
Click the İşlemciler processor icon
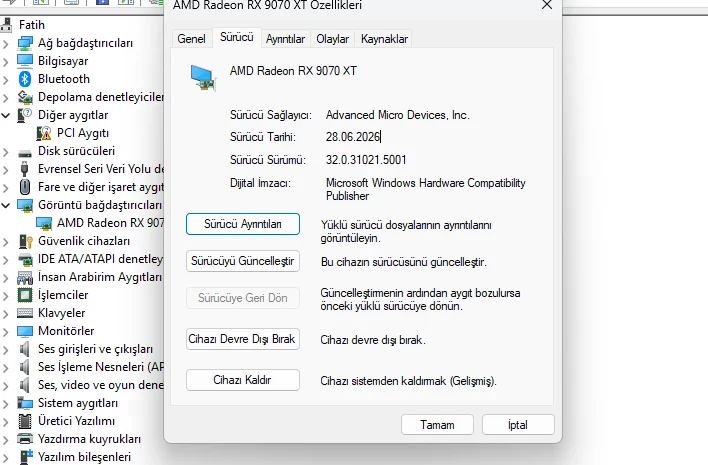click(x=25, y=295)
